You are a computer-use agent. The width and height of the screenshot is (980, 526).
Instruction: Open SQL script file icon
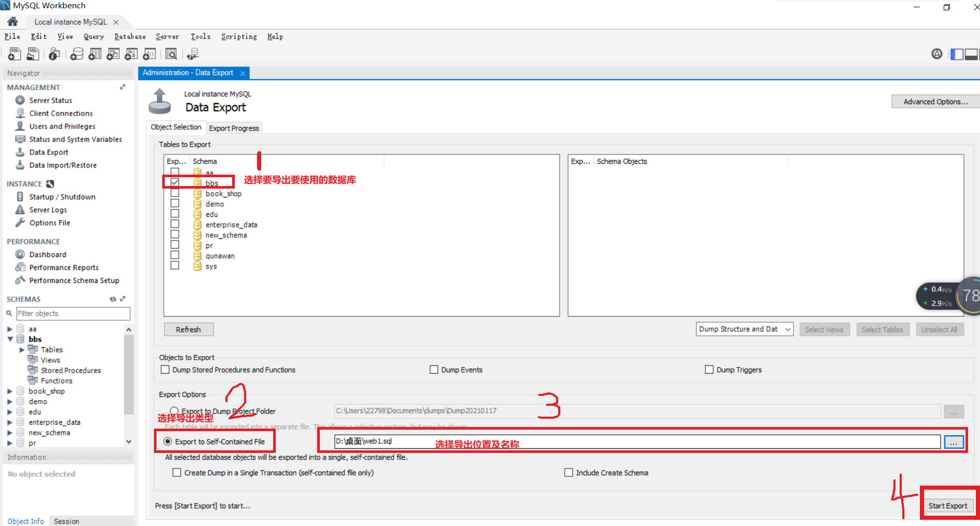33,54
